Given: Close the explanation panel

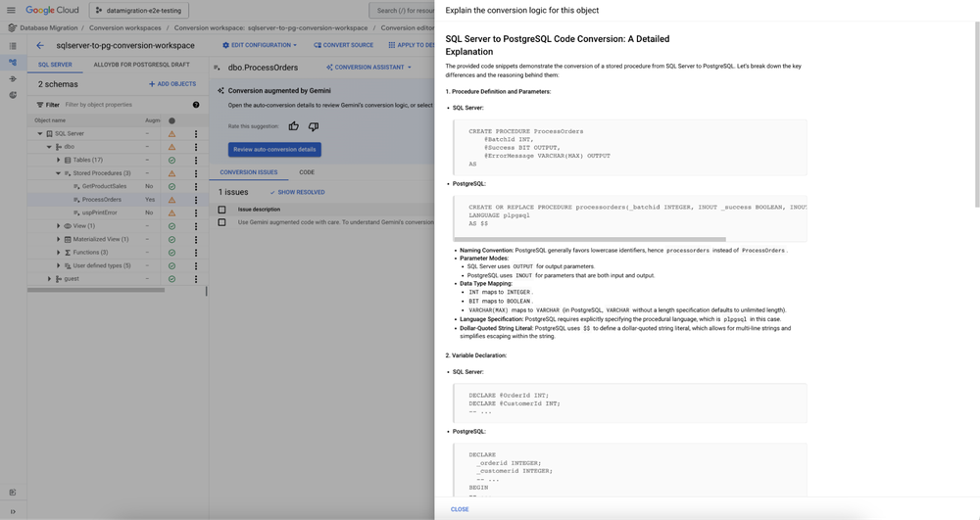Looking at the screenshot, I should click(460, 509).
